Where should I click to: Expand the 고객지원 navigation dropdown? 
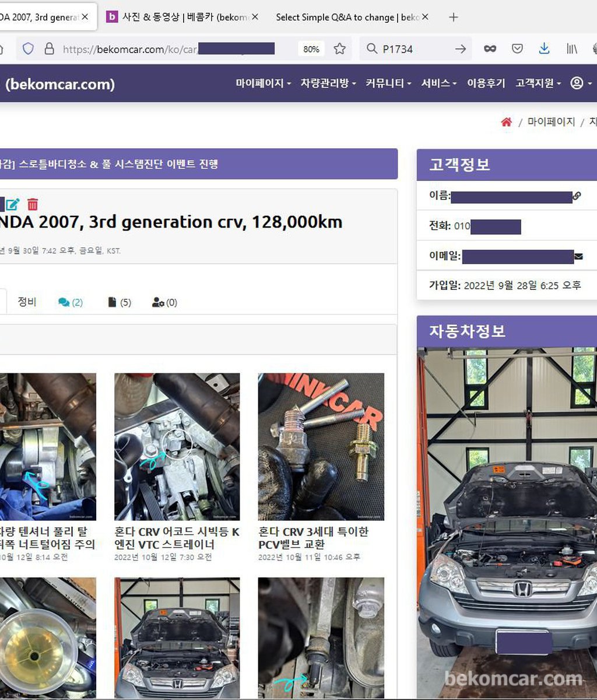(x=538, y=83)
